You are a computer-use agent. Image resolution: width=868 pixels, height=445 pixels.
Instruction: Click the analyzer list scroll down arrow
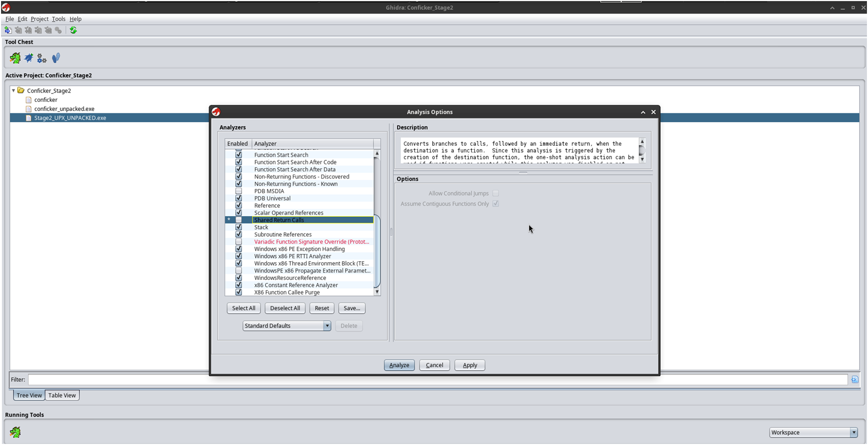coord(377,292)
